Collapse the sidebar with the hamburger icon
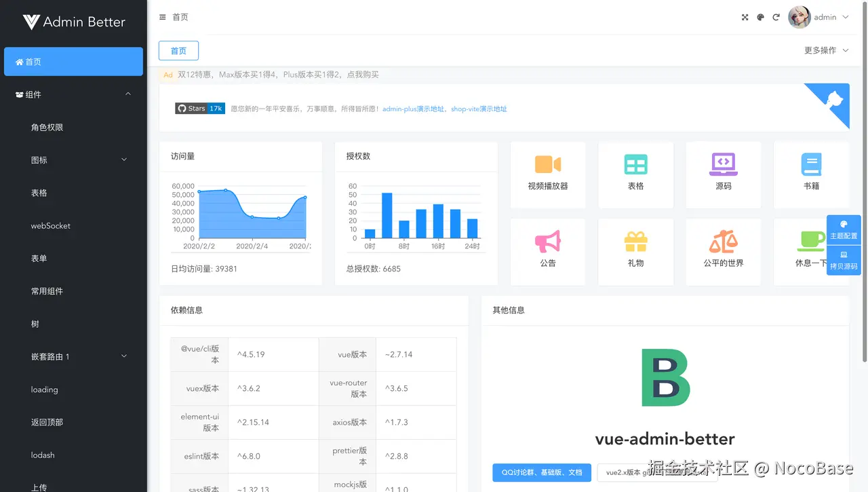The width and height of the screenshot is (868, 492). point(161,17)
